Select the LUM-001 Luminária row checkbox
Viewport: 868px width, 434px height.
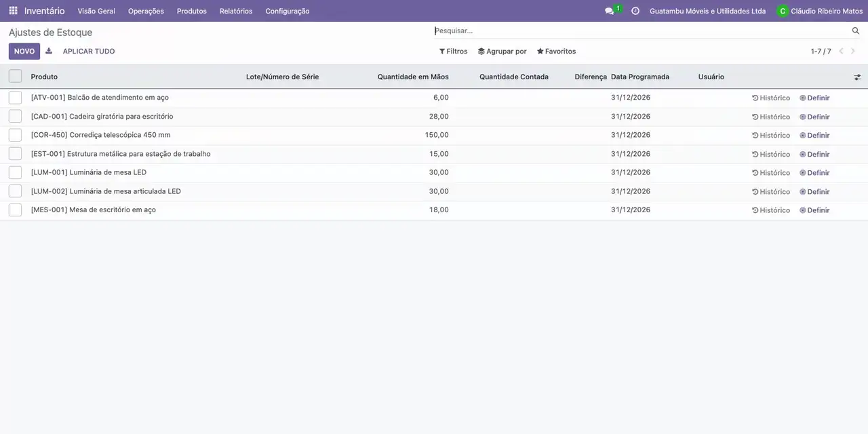pyautogui.click(x=15, y=172)
